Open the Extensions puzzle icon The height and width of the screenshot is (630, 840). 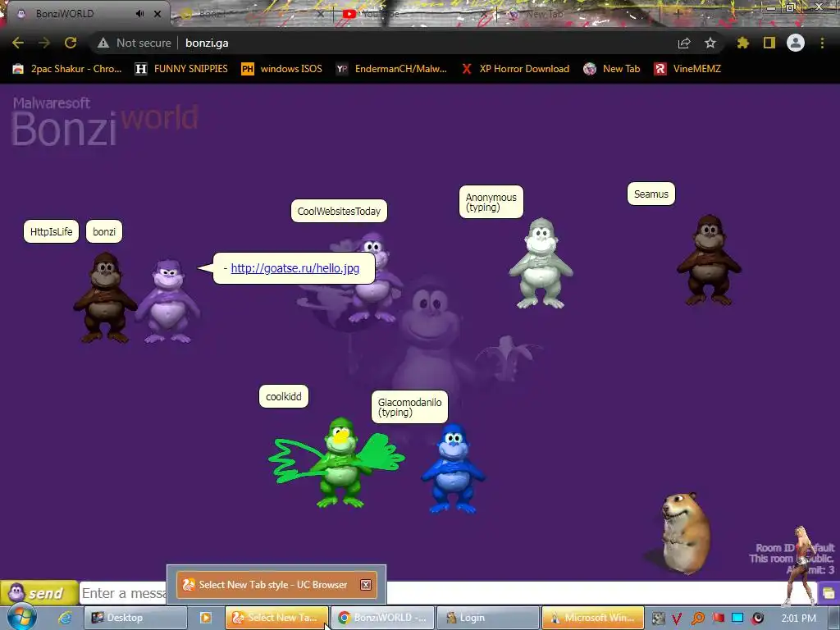743,43
